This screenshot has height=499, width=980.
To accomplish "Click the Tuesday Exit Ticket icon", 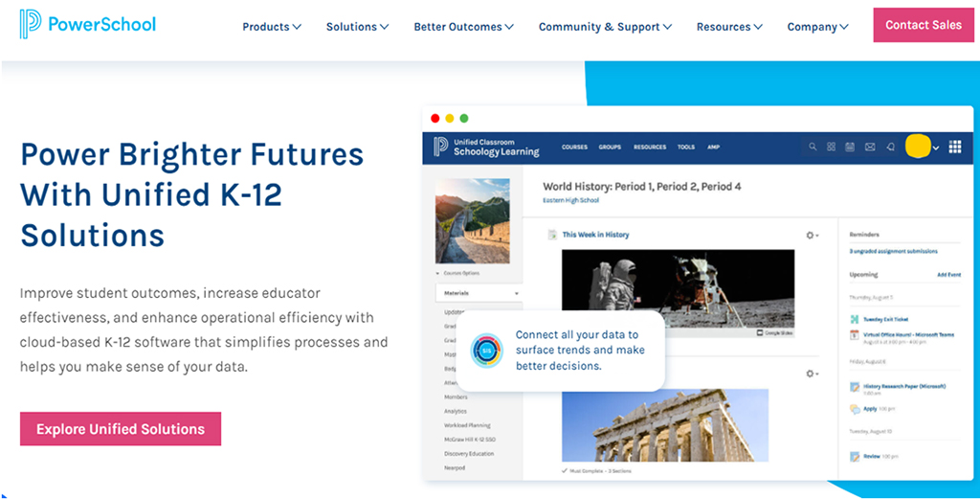I will (855, 319).
